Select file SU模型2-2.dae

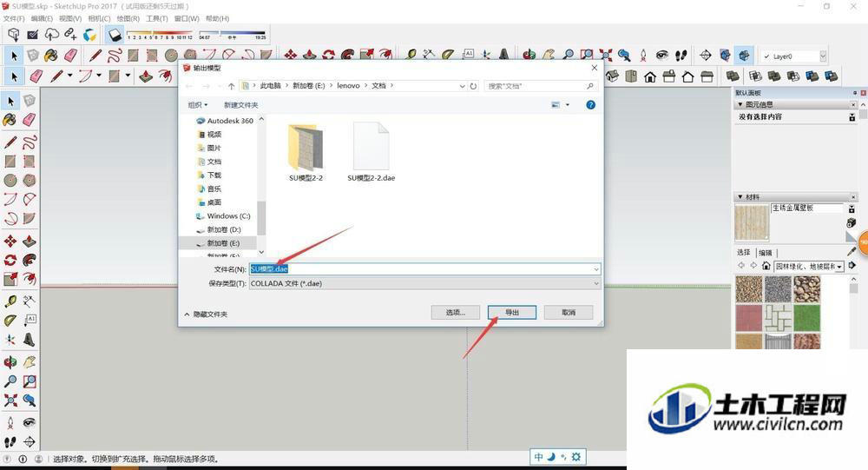371,152
